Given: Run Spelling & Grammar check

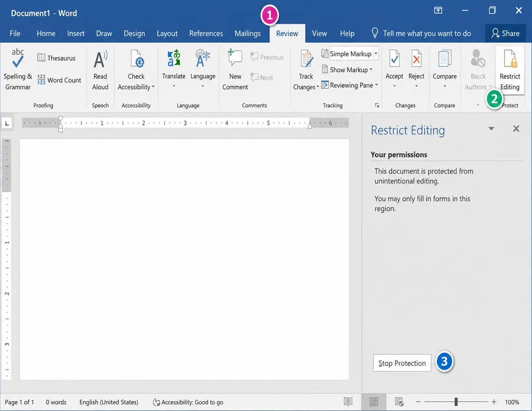Looking at the screenshot, I should pos(18,70).
